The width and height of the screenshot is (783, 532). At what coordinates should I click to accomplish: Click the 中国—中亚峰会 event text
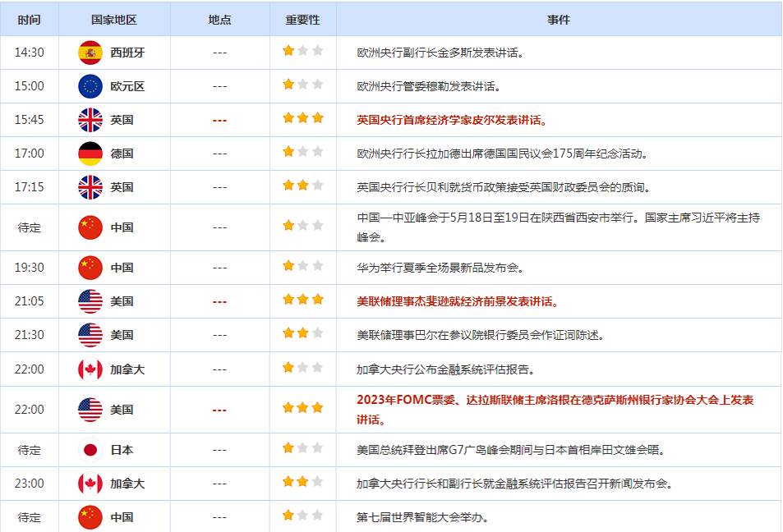[558, 227]
